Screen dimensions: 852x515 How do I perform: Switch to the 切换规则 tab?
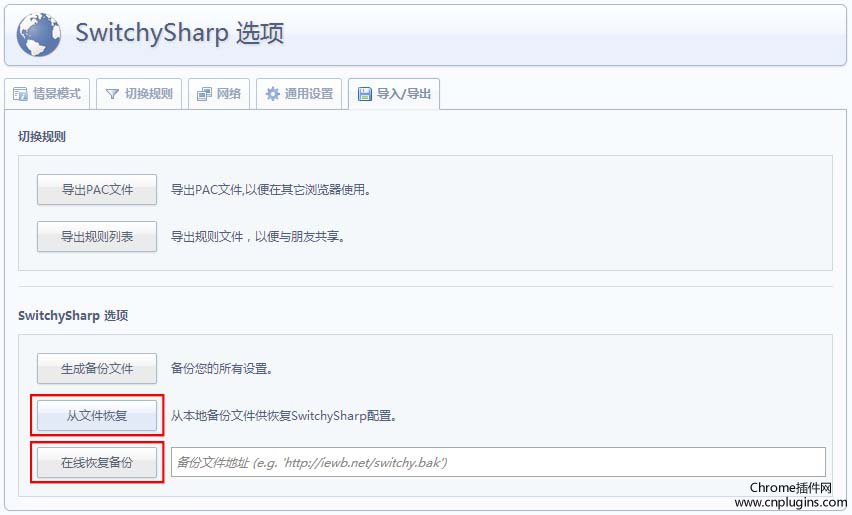tap(139, 94)
